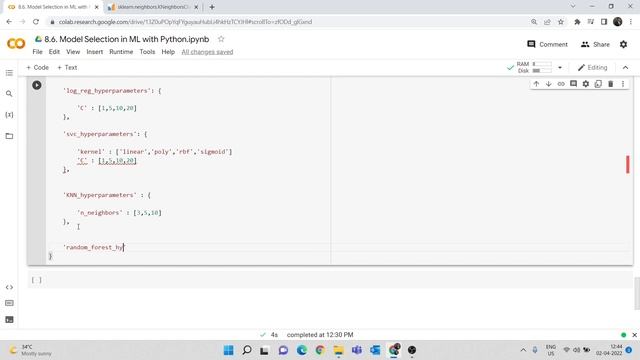Add a new Text cell

click(67, 67)
